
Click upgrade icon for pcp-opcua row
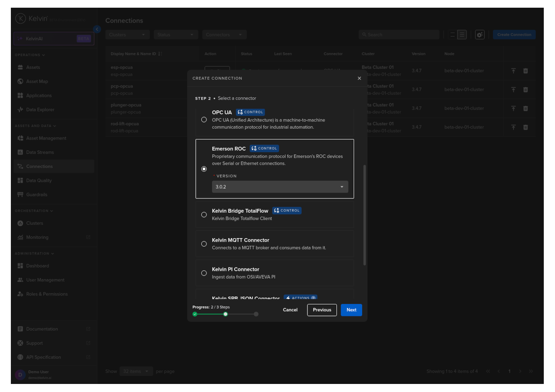[513, 90]
